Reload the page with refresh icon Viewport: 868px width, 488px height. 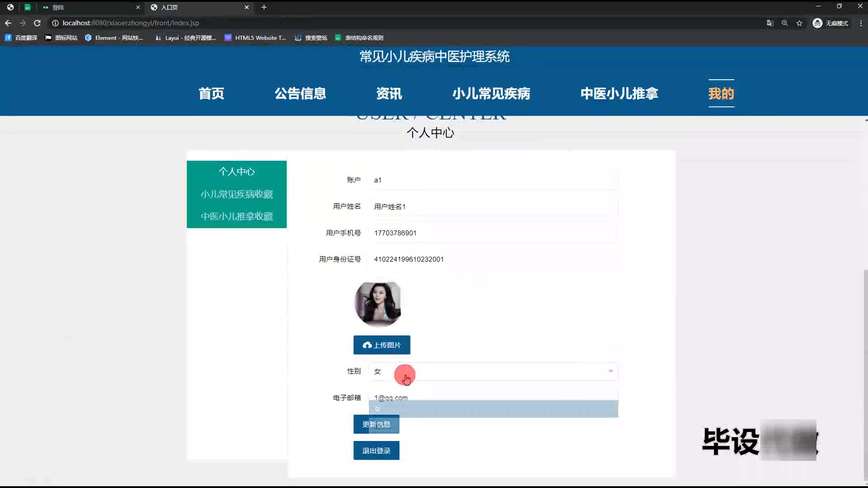click(38, 23)
